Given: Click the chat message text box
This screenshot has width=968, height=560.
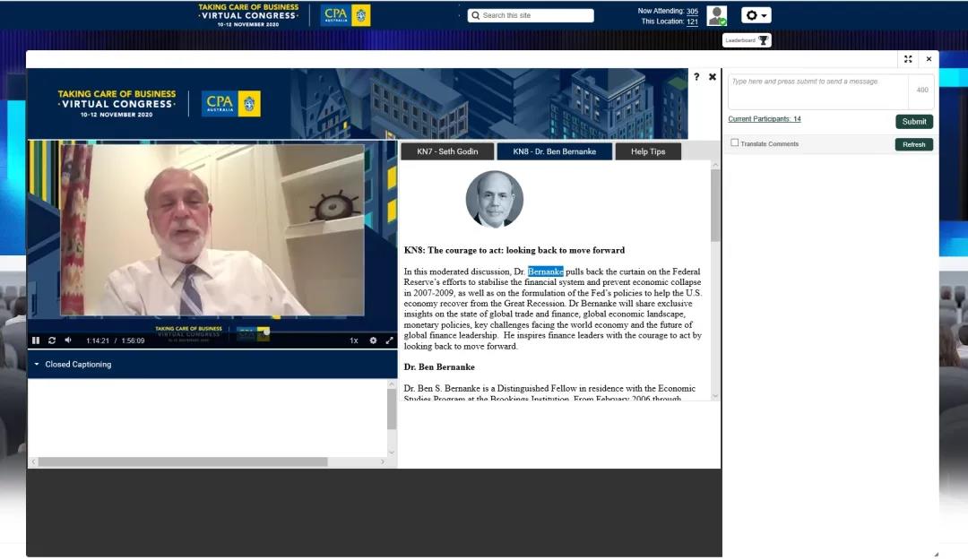Looking at the screenshot, I should click(x=818, y=91).
